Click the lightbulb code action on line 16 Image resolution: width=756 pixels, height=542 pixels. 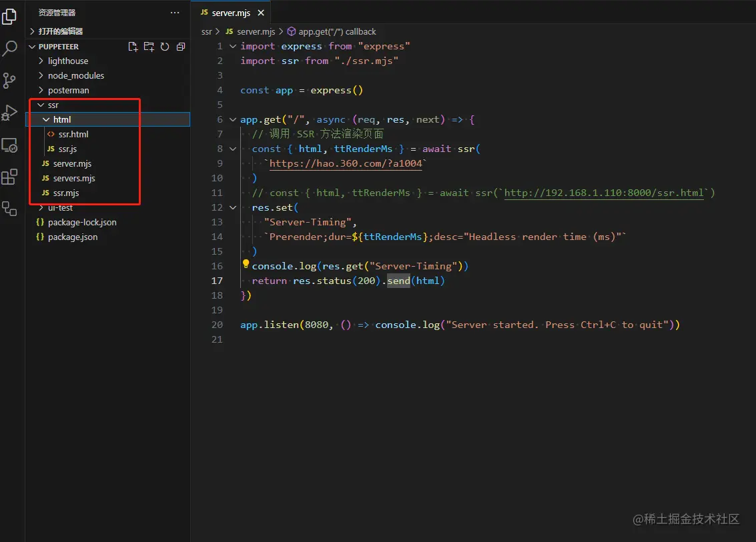pos(246,264)
